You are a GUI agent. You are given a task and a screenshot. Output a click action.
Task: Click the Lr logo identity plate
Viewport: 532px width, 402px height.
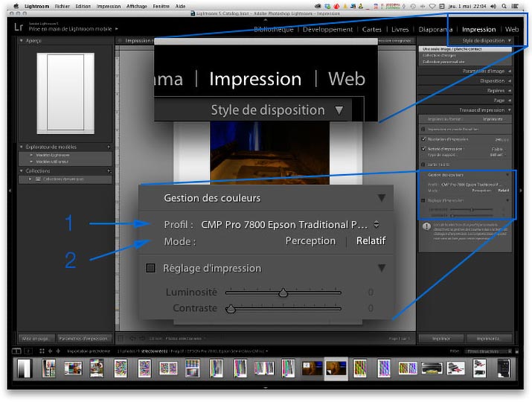click(x=19, y=27)
